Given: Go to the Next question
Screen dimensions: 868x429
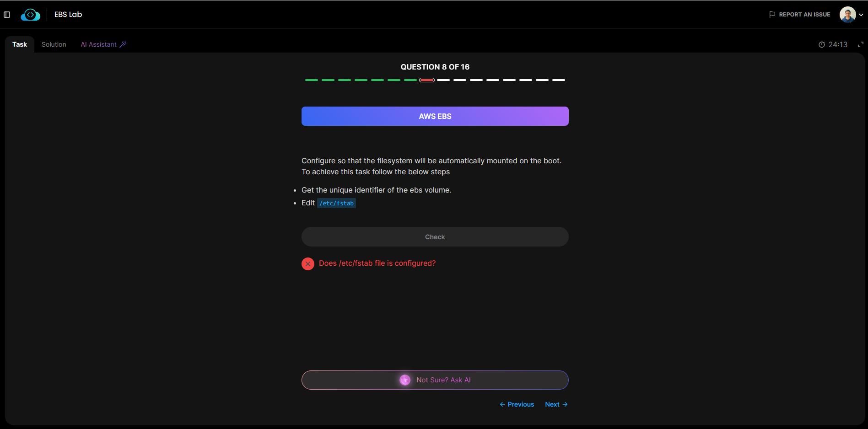Looking at the screenshot, I should coord(556,404).
